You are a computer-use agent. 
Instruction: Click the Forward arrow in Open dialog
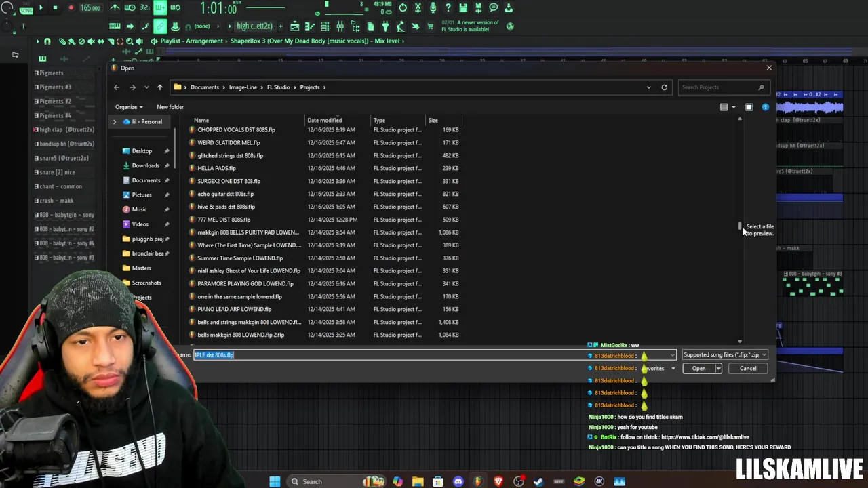tap(132, 87)
